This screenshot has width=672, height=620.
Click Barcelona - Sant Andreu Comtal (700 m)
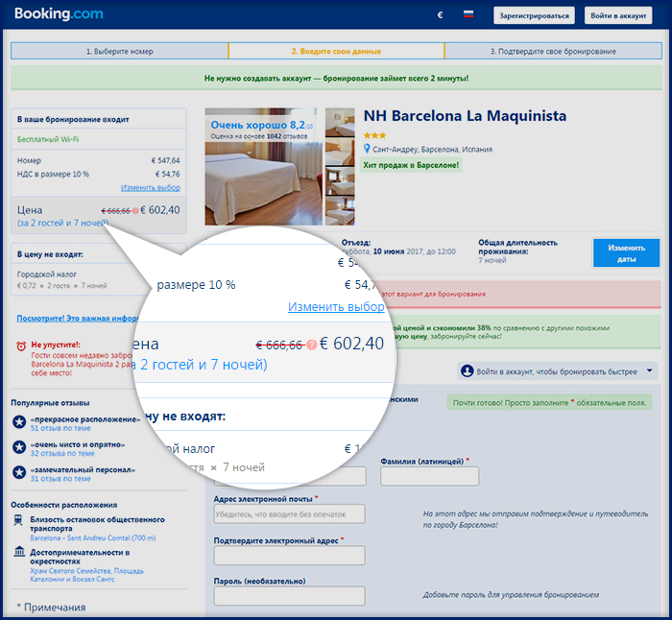(92, 537)
